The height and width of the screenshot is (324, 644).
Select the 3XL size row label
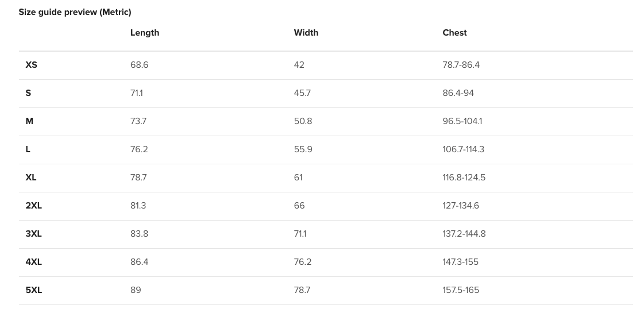34,234
